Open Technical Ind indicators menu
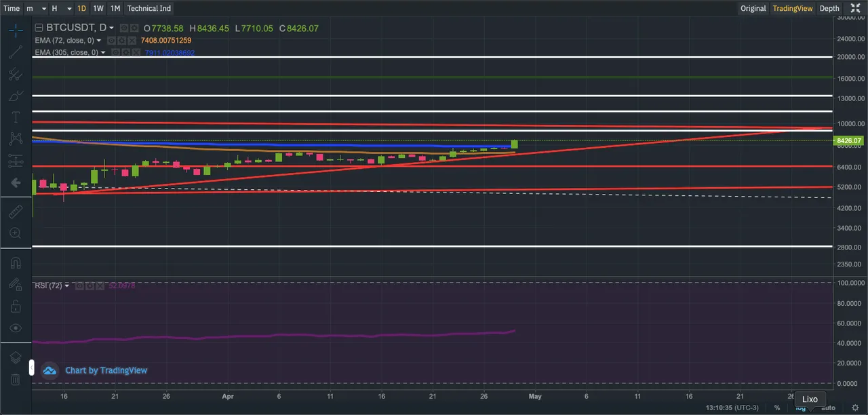The height and width of the screenshot is (415, 868). click(149, 8)
